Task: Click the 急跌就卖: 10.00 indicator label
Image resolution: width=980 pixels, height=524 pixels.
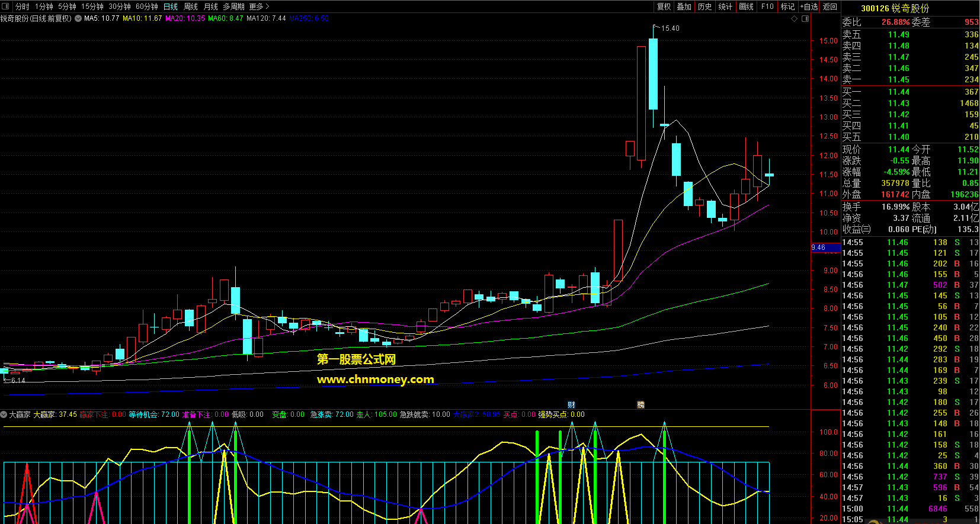Action: 425,414
